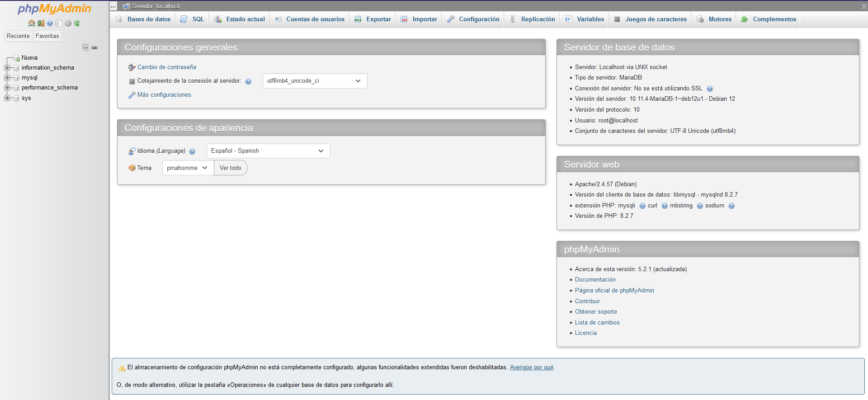Click the Contribuir link
Screen dimensions: 868x400
[588, 301]
